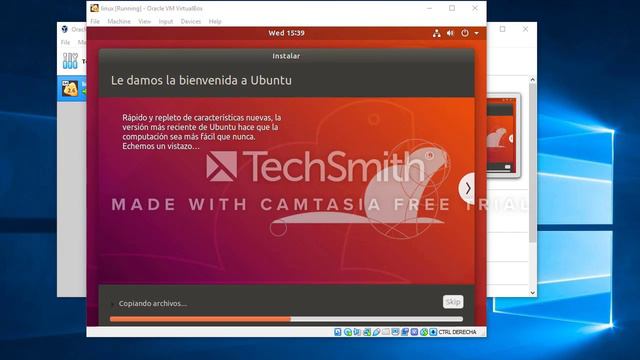Click the CTRL DERECHA host key label
The height and width of the screenshot is (360, 640).
point(457,332)
